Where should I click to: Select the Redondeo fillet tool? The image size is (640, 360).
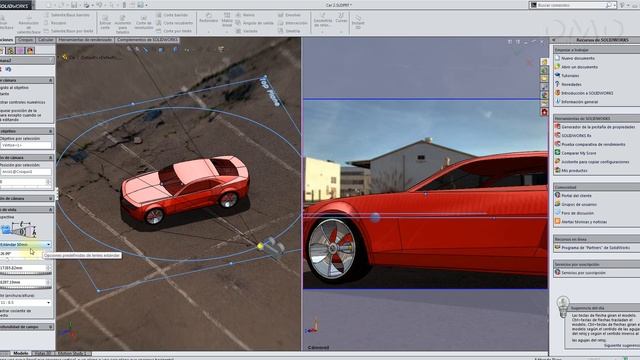[x=209, y=18]
